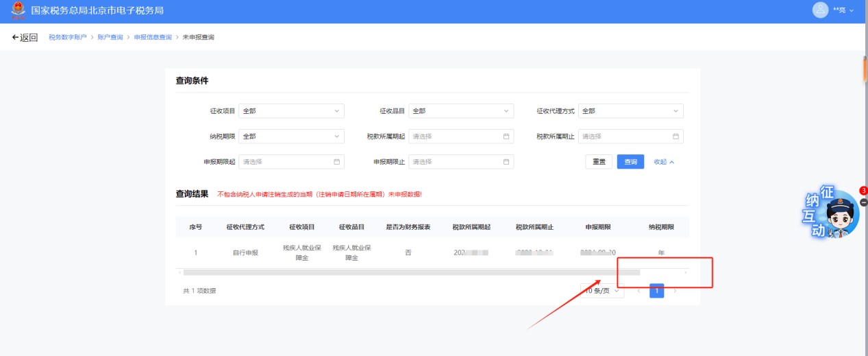Open calendar icon in 申报期限起 field
This screenshot has height=356, width=868.
[336, 162]
